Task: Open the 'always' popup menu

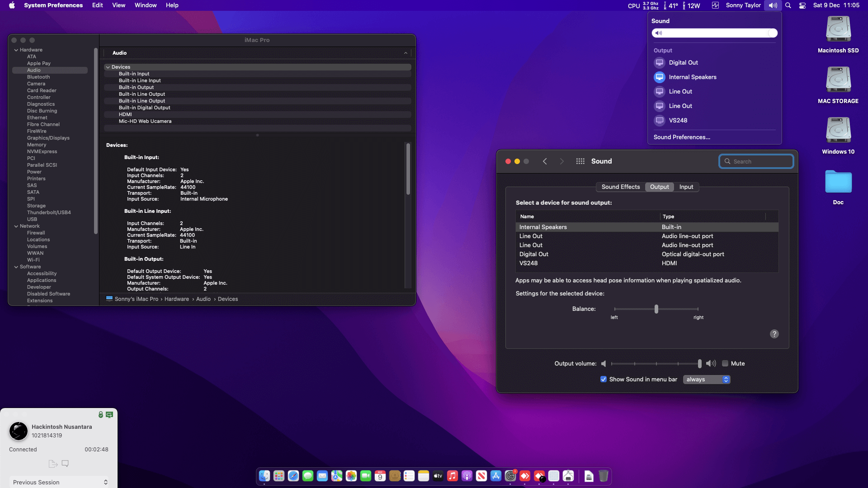Action: click(x=707, y=380)
